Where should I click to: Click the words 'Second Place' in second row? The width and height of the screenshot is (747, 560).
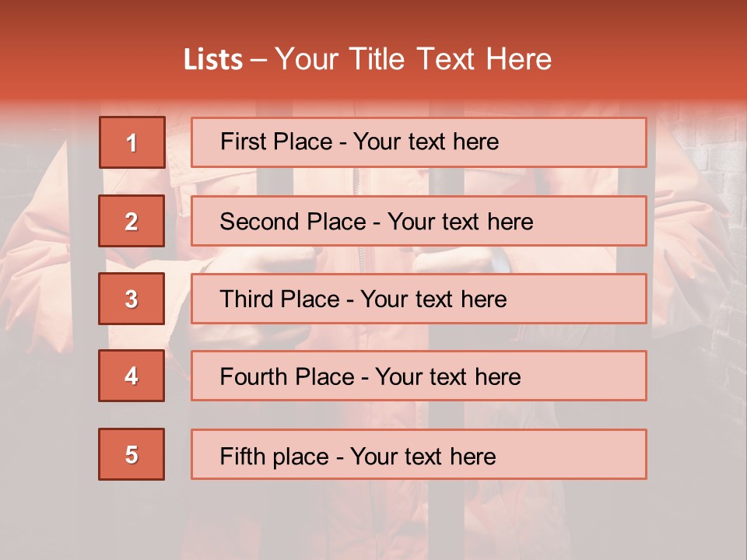(293, 222)
